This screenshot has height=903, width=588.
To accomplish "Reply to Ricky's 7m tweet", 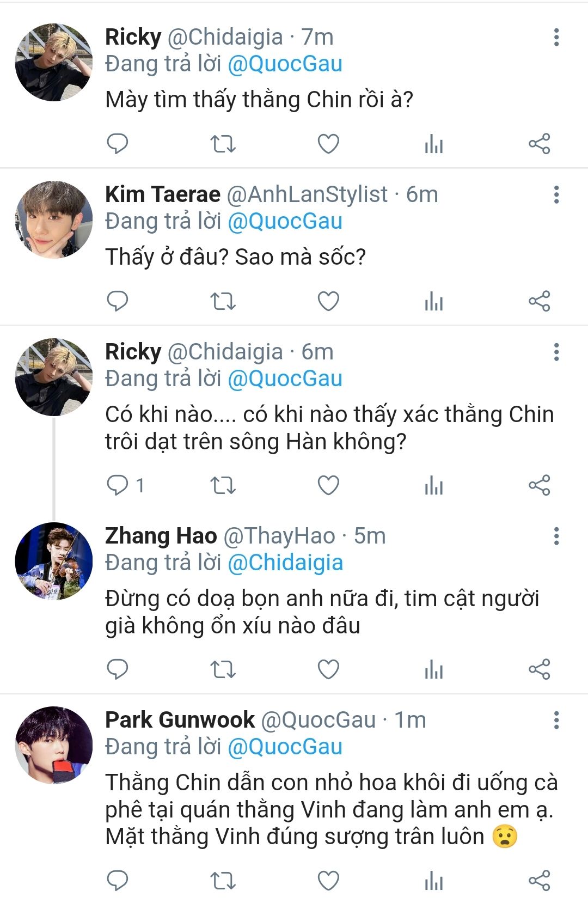I will coord(117,144).
